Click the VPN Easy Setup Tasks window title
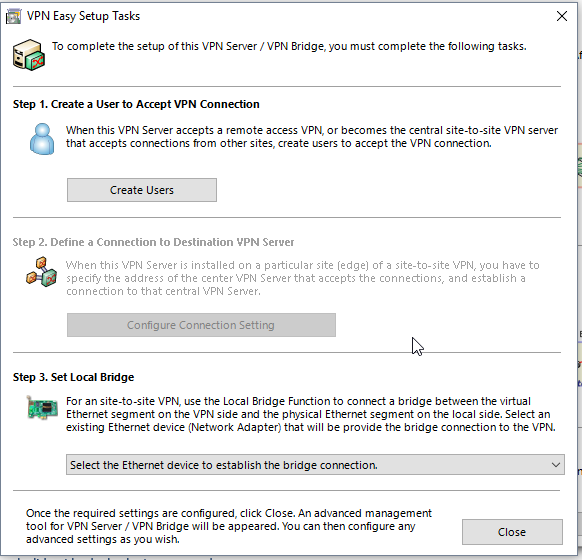Image resolution: width=582 pixels, height=560 pixels. pos(84,16)
